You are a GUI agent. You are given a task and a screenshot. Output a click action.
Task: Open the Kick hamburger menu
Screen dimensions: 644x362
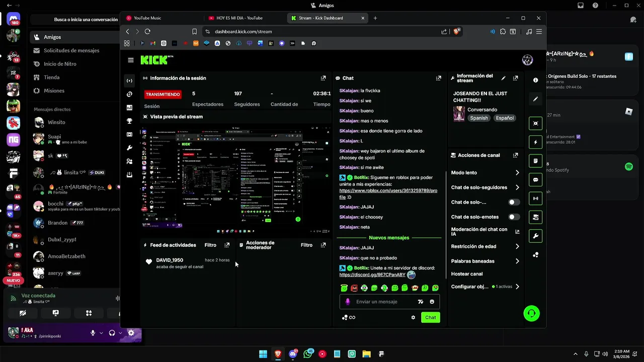coord(131,60)
